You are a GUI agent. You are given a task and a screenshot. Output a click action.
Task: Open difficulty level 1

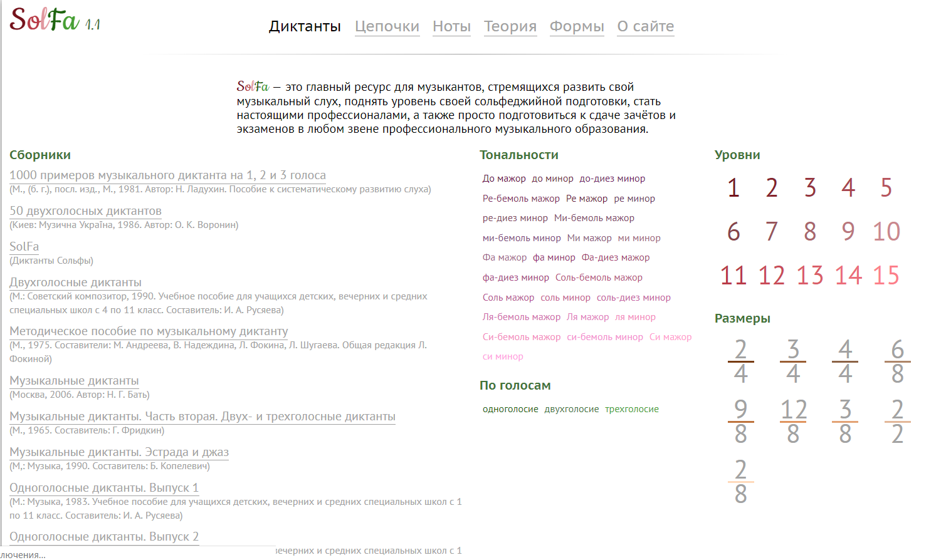point(733,188)
